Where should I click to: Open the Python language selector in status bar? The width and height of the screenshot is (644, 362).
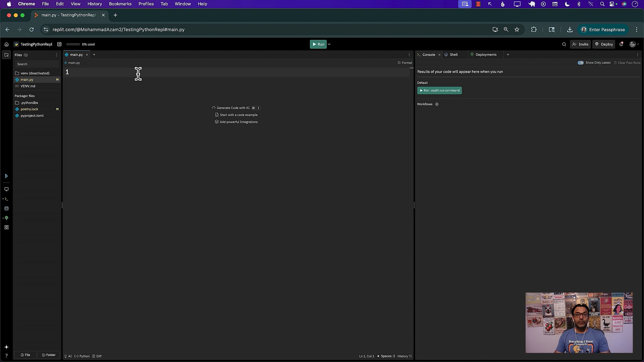(x=82, y=356)
